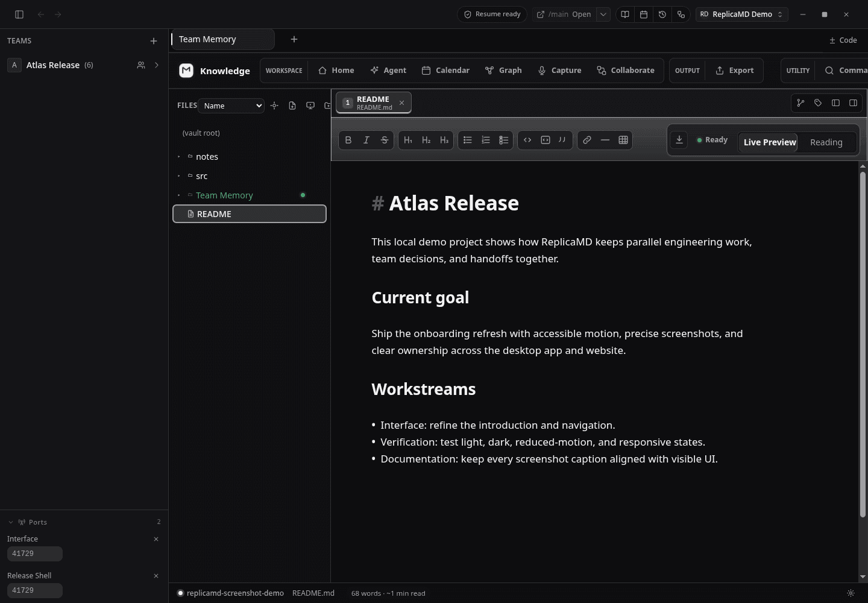Add a new team
Image resolution: width=868 pixels, height=603 pixels.
[154, 41]
